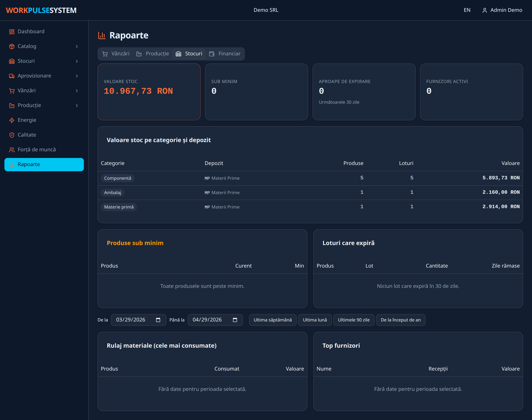This screenshot has height=420, width=532.
Task: Click the Până la date field 04/29/2026
Action: pos(215,320)
